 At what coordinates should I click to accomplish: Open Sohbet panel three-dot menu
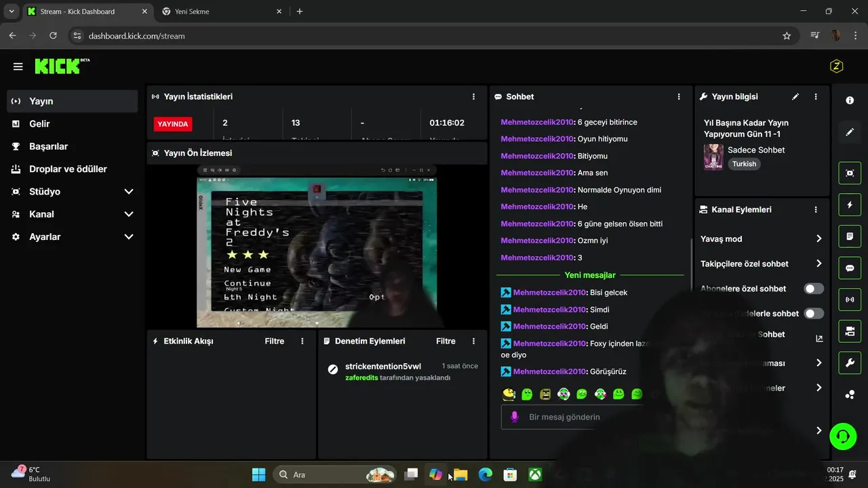[x=679, y=97]
